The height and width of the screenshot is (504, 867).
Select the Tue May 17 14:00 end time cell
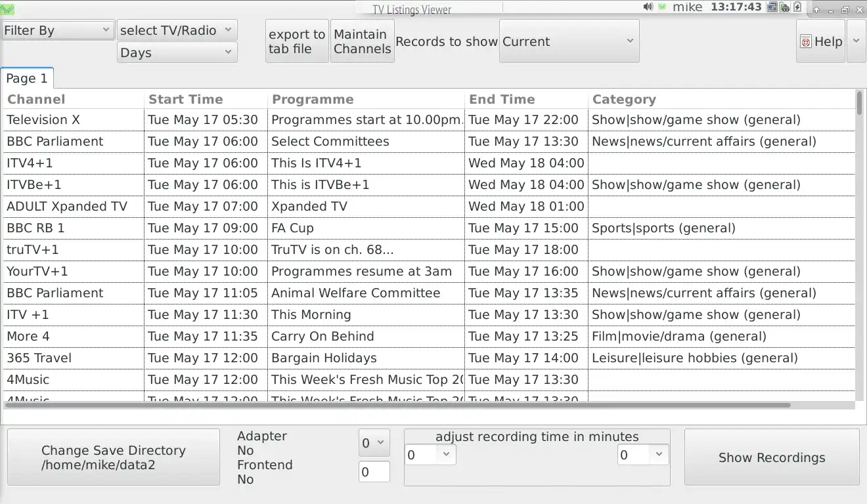527,358
